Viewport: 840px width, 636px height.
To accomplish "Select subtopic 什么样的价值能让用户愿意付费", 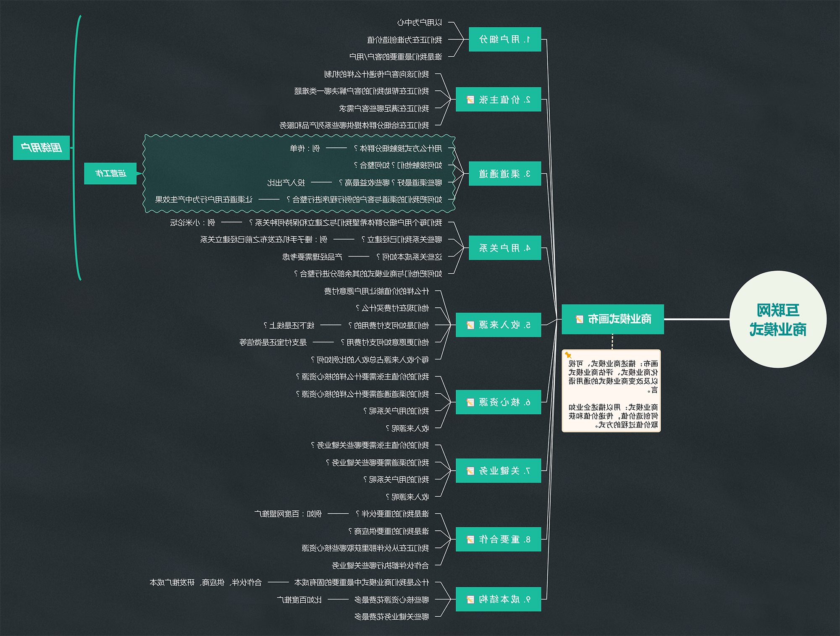I will pos(377,291).
